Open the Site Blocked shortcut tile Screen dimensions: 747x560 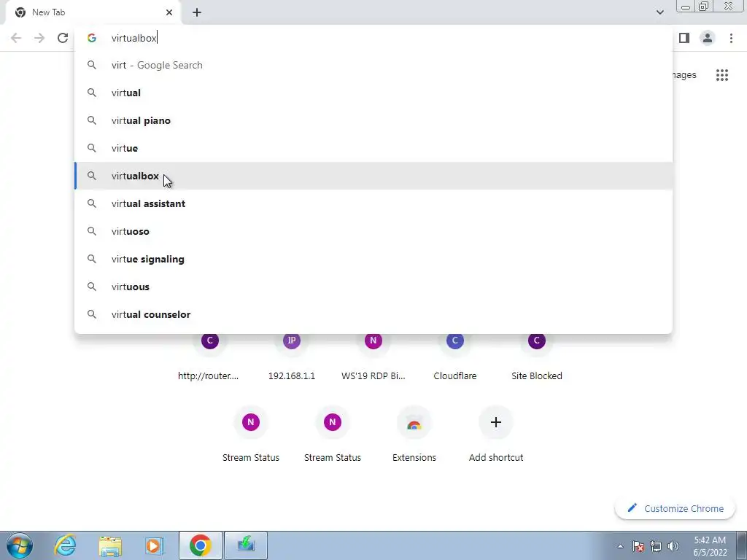pos(536,357)
